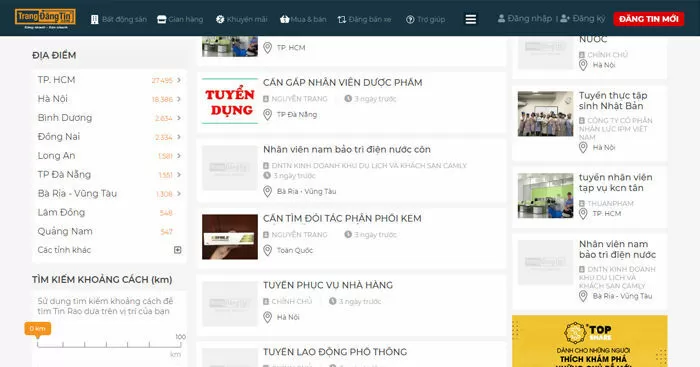
Task: Open Bất động sản menu
Action: pos(118,19)
